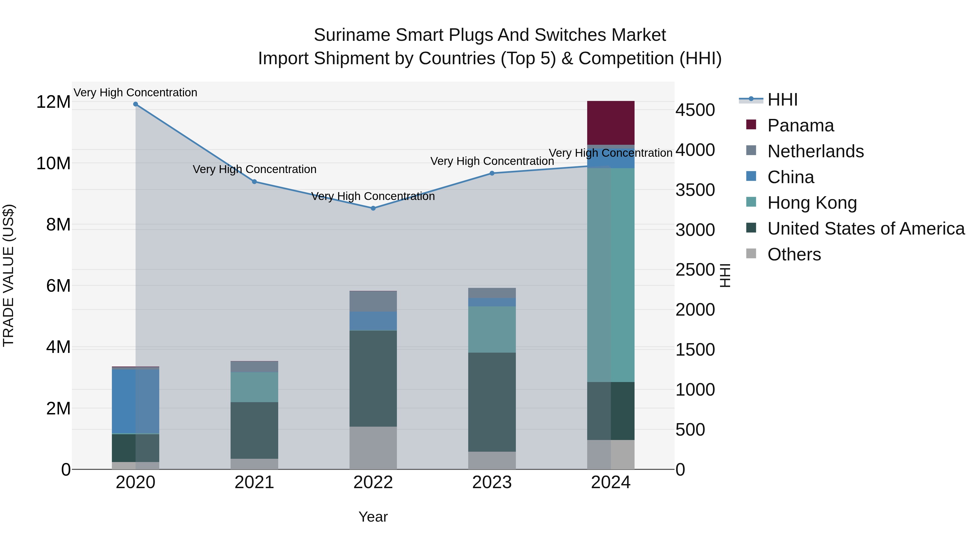
Task: Toggle Hong Kong series in the legend
Action: [802, 203]
